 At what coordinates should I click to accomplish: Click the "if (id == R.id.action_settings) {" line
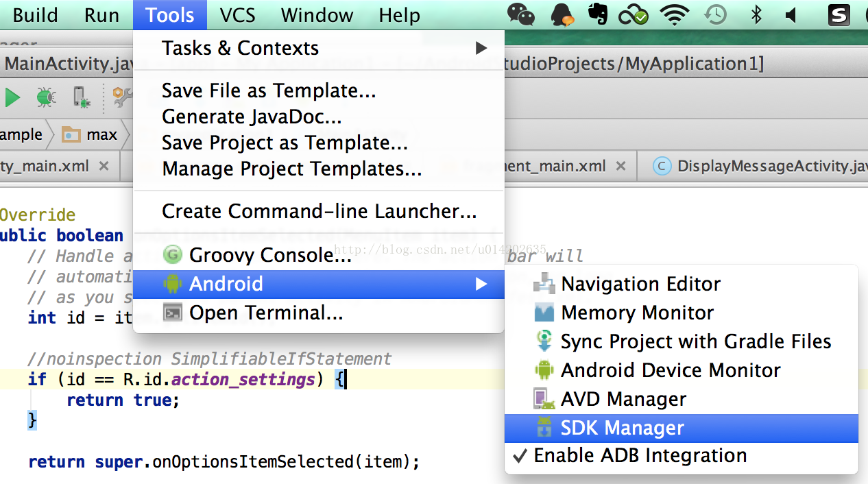coord(188,379)
